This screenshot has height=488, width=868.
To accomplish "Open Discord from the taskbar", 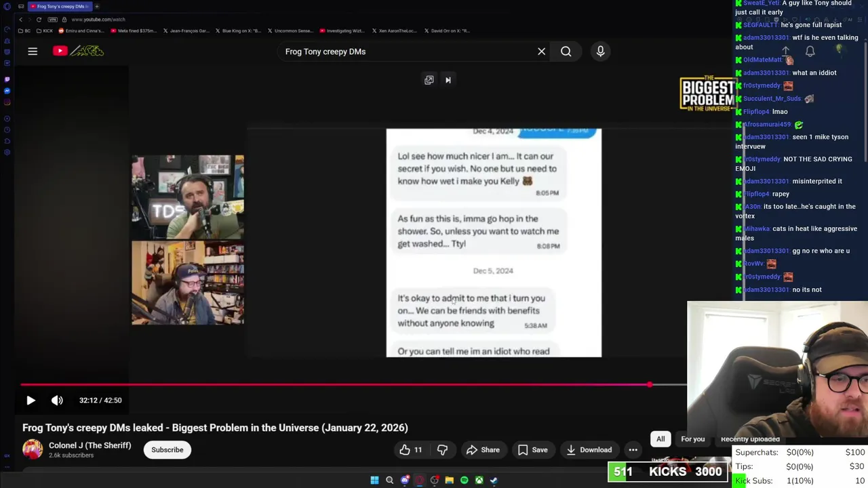I will pyautogui.click(x=405, y=481).
